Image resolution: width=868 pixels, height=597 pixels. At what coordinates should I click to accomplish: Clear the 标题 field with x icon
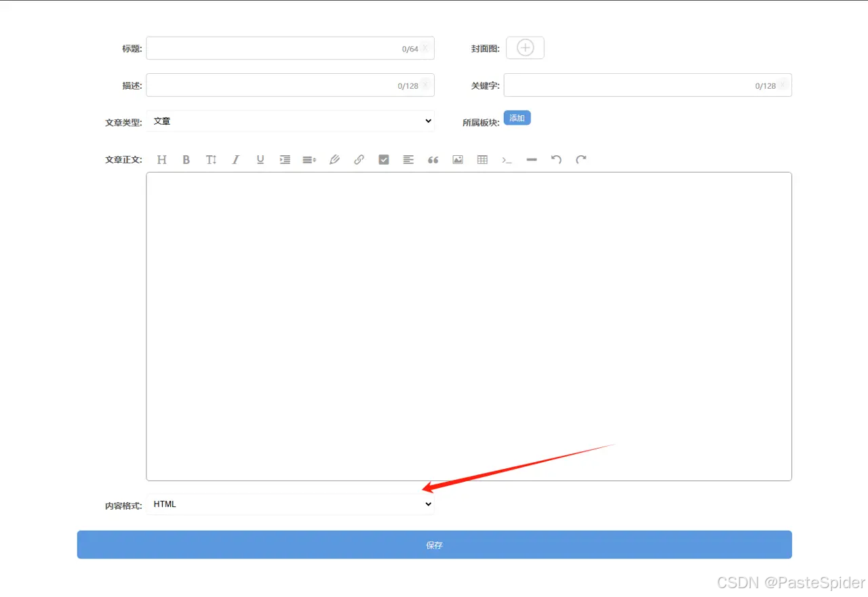coord(425,48)
